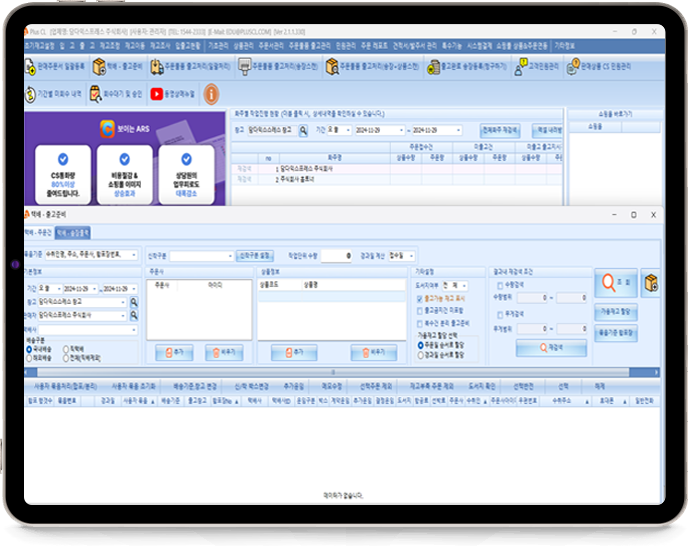Click 비우기 trash button under 주문사 list
The image size is (688, 546).
[224, 352]
